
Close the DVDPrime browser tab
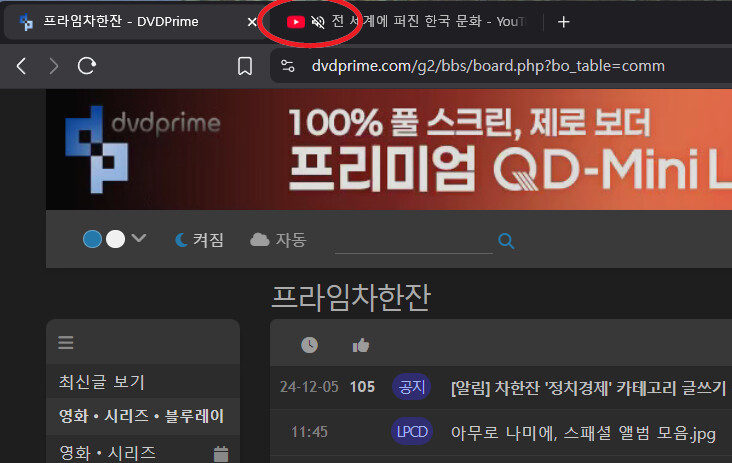(x=252, y=22)
